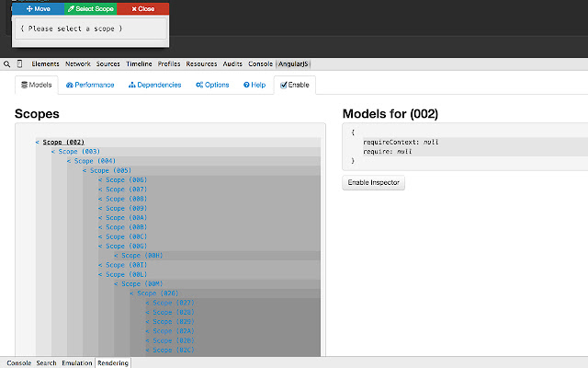Screen dimensions: 588x368
Task: Click the DevTools search magnifier icon
Action: (x=6, y=64)
